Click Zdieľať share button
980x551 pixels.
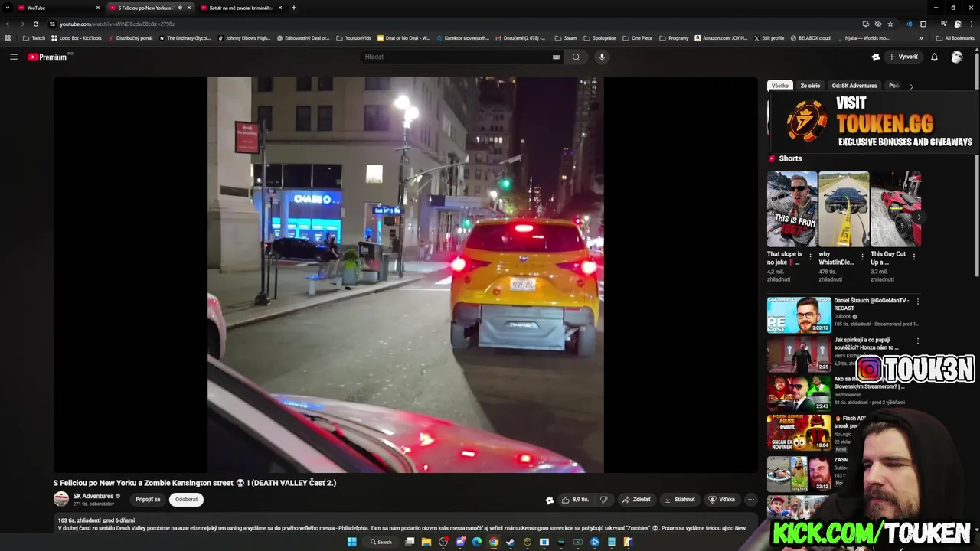[x=636, y=500]
